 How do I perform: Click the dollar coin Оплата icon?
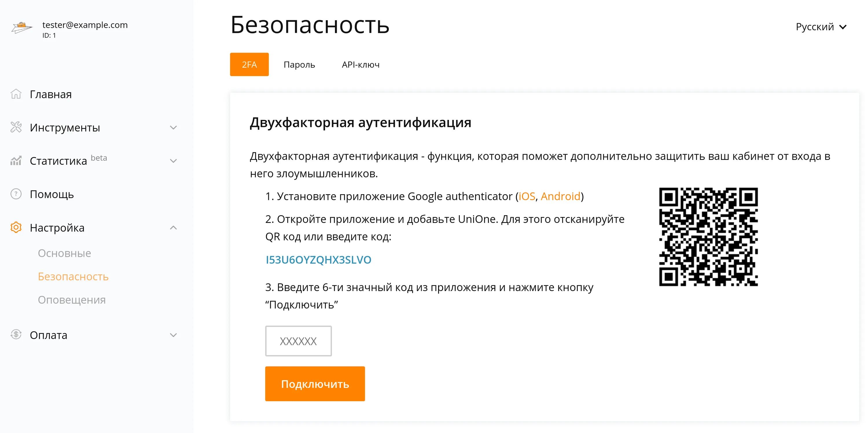[16, 334]
